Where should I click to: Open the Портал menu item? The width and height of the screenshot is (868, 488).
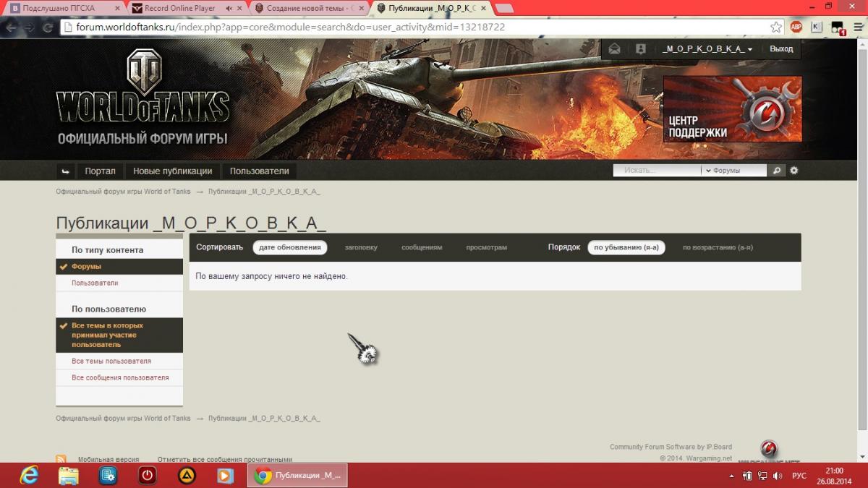(x=100, y=171)
